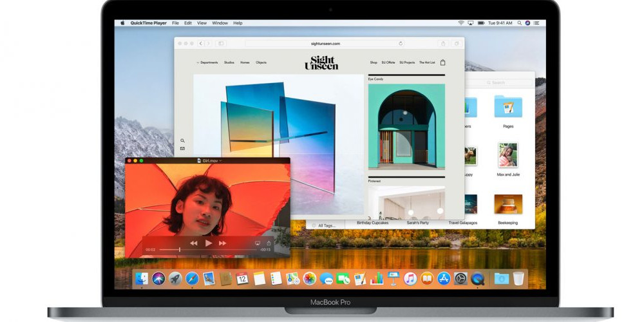Click the QuickTime playback scrubber handle
The image size is (644, 322).
click(x=180, y=249)
